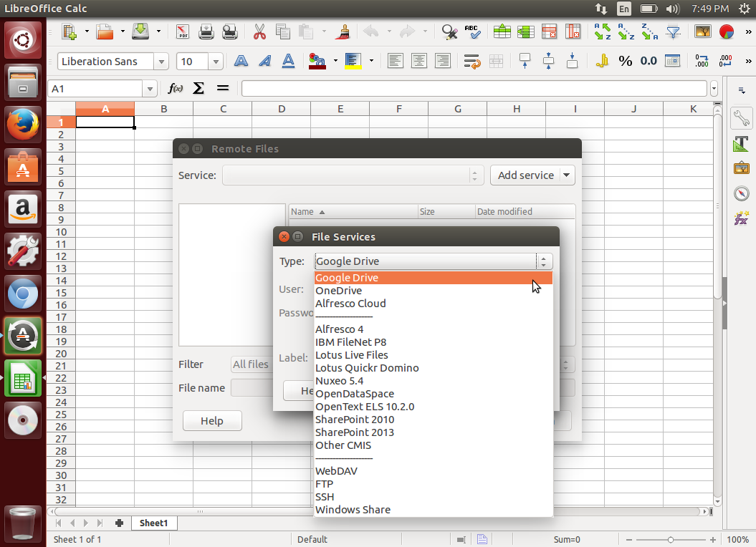Select WebDAV in the service type list
The width and height of the screenshot is (756, 547).
[x=336, y=471]
